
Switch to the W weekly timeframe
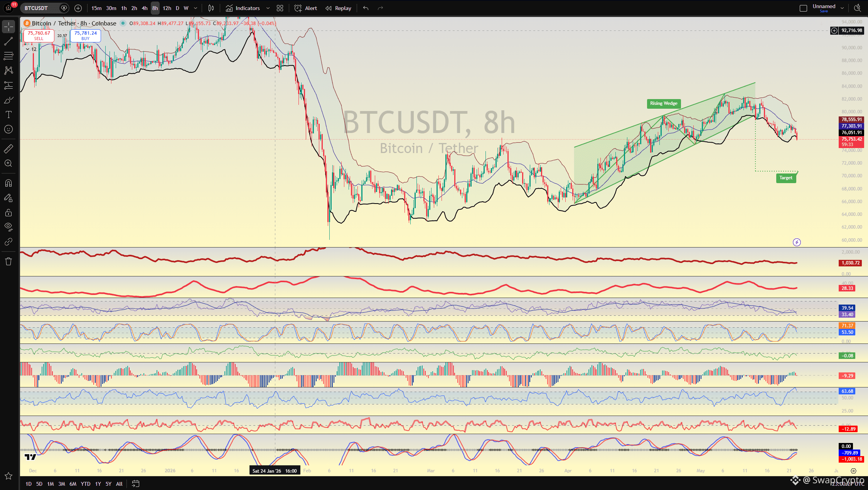pyautogui.click(x=186, y=8)
